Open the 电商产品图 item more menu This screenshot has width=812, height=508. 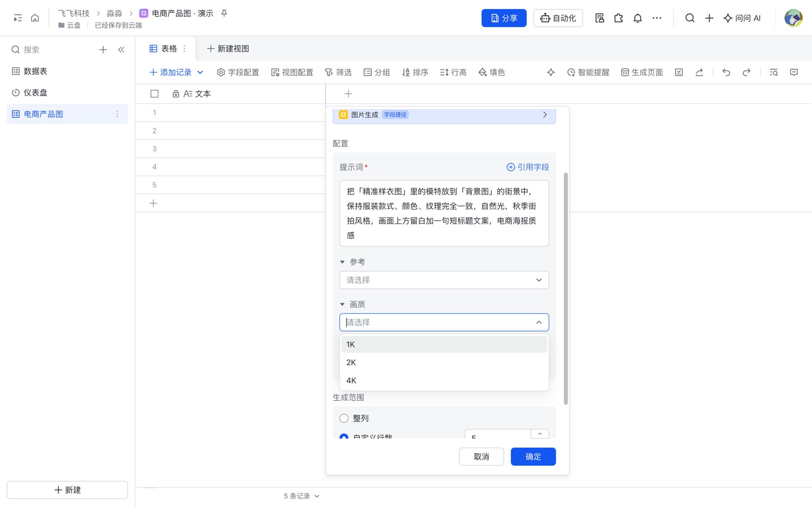pyautogui.click(x=117, y=114)
